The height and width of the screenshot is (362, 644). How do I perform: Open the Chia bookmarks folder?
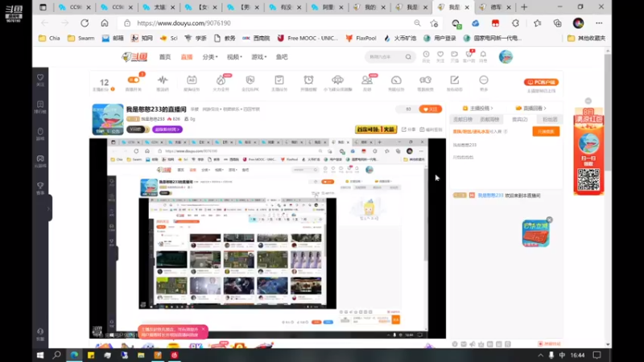click(x=49, y=38)
